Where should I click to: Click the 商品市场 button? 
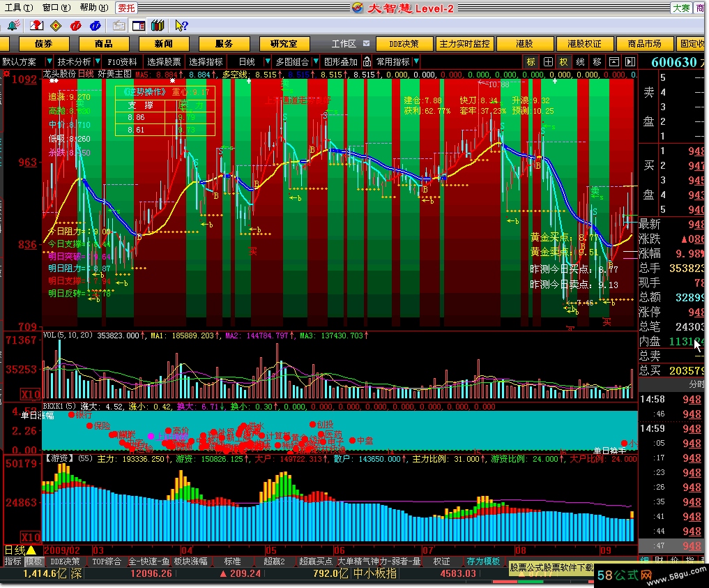645,44
